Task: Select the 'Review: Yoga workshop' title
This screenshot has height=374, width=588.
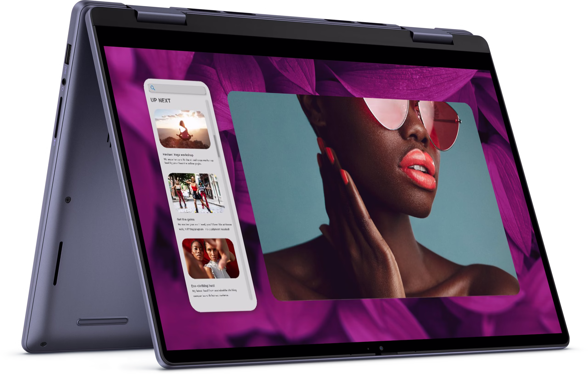Action: 178,155
